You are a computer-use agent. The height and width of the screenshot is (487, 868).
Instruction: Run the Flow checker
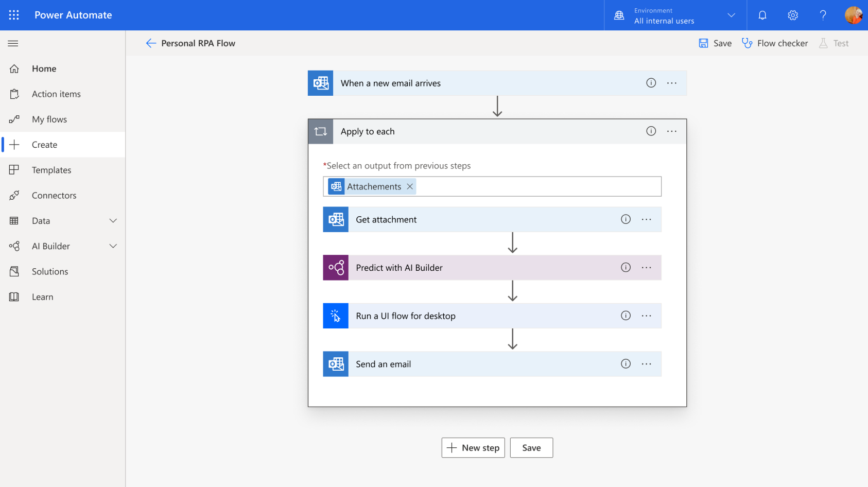pyautogui.click(x=775, y=43)
